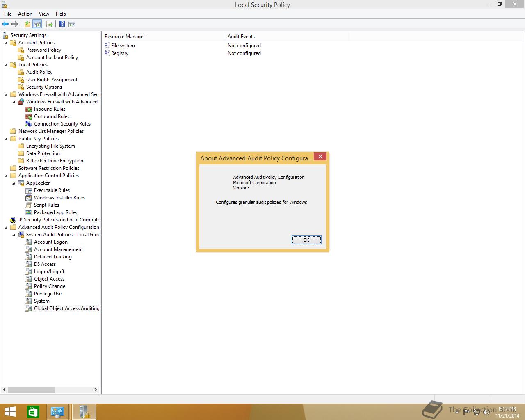Click the blue Help question mark icon
Image resolution: width=525 pixels, height=420 pixels.
(x=62, y=24)
